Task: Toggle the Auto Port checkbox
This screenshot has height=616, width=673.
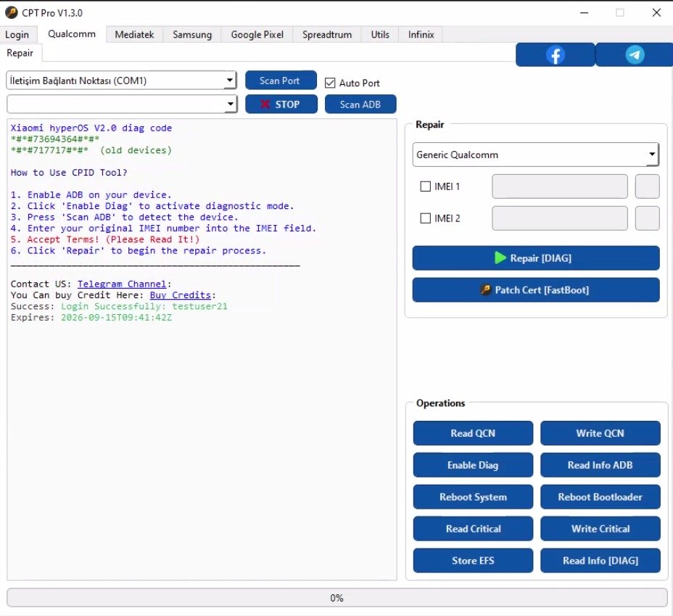Action: (330, 83)
